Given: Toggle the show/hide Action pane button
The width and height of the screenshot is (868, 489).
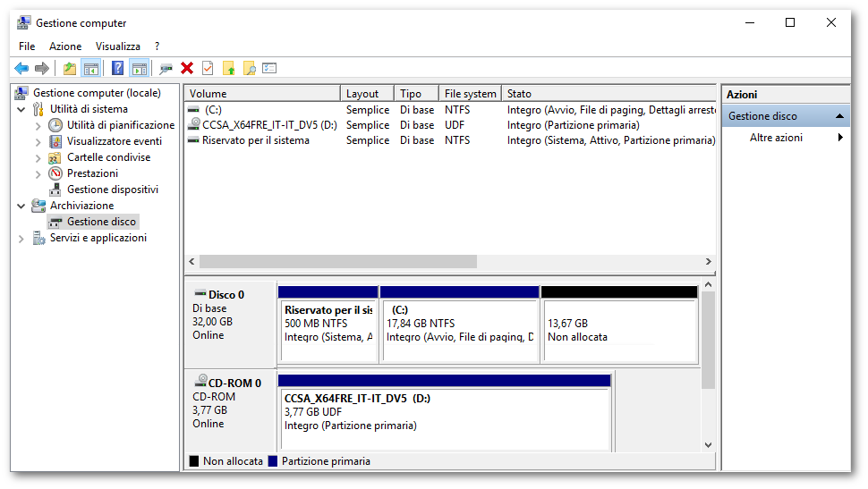Looking at the screenshot, I should pos(139,68).
